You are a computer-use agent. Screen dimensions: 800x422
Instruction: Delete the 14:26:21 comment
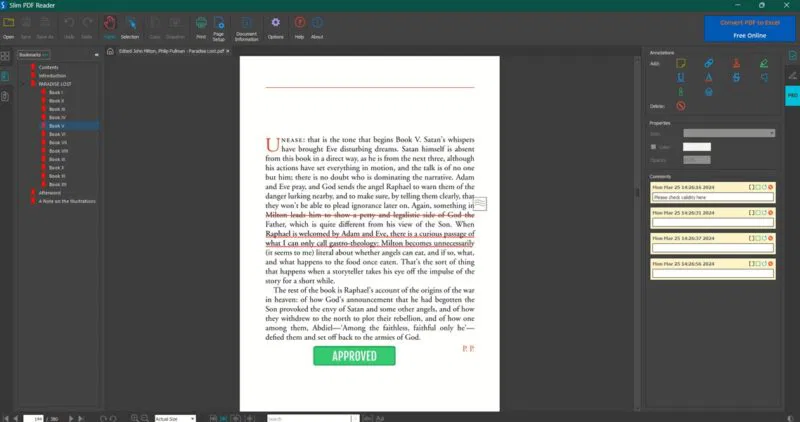point(770,213)
